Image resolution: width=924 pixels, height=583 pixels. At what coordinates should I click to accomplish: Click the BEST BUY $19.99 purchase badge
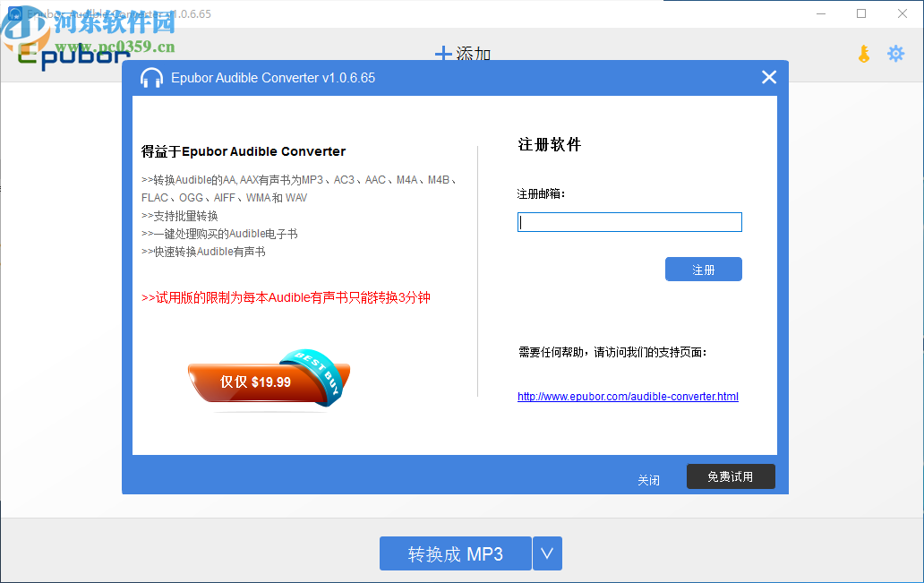[269, 380]
